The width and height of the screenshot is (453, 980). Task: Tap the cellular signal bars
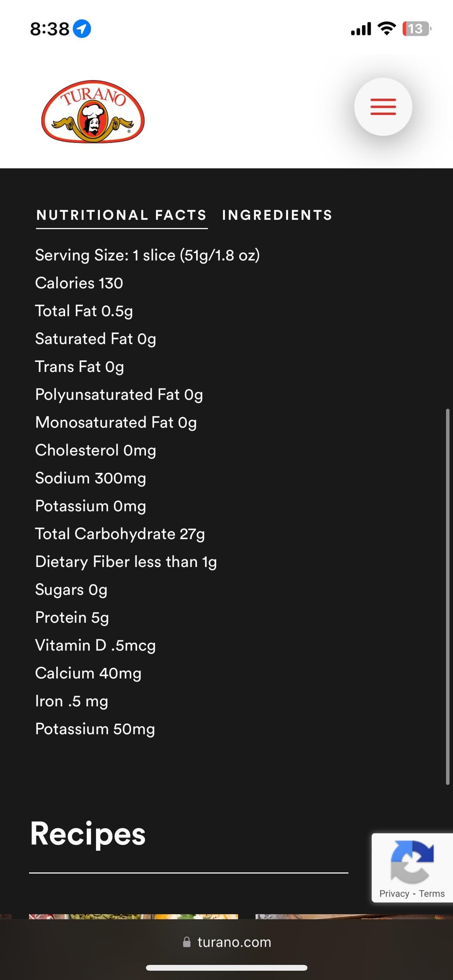361,29
